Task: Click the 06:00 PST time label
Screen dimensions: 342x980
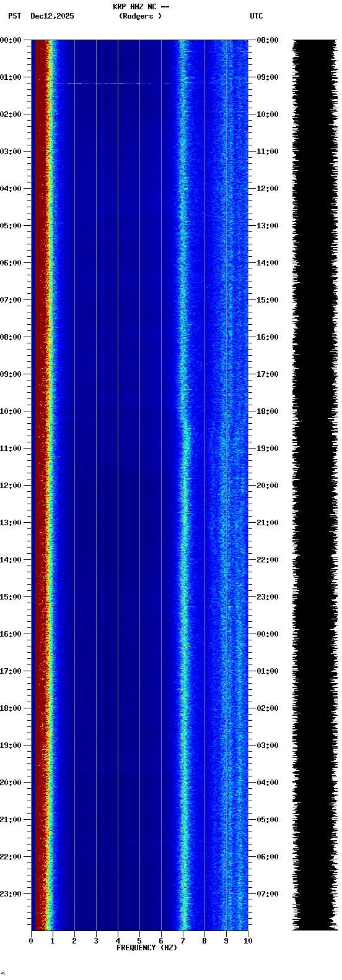Action: click(11, 263)
